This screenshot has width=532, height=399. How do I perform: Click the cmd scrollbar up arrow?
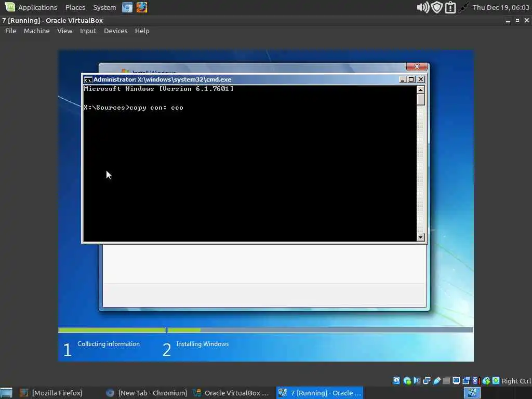coord(420,90)
